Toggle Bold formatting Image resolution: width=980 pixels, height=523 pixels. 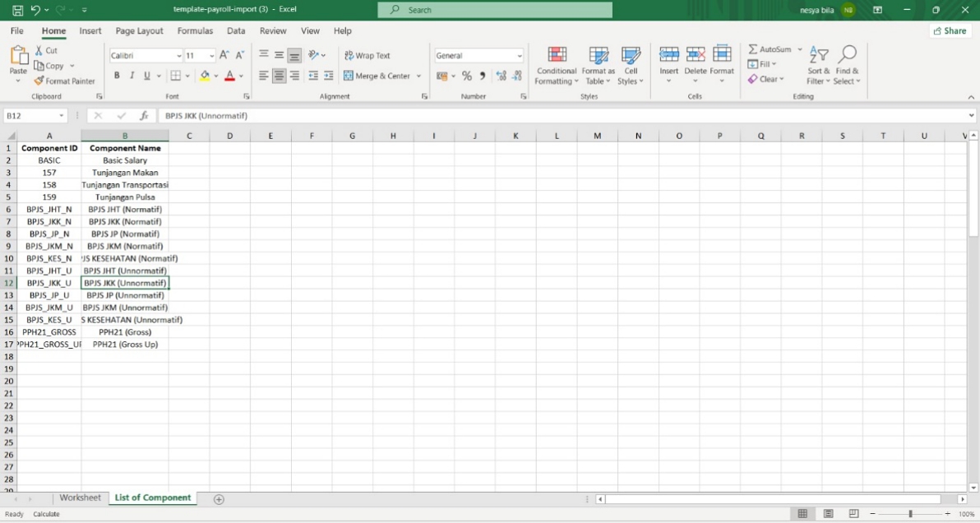point(117,76)
